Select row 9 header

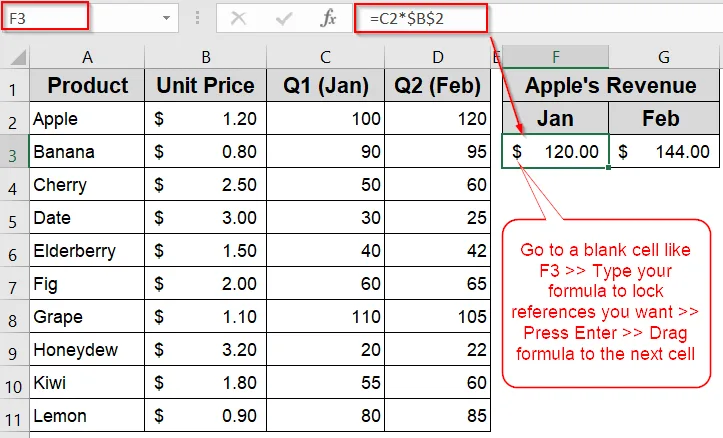click(x=14, y=349)
